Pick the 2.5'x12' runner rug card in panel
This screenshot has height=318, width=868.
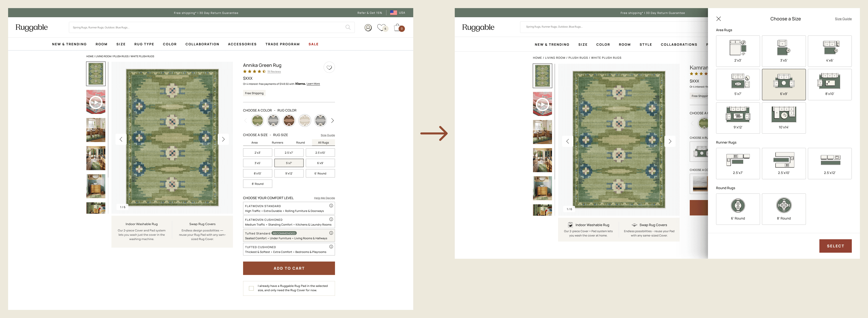(x=830, y=163)
